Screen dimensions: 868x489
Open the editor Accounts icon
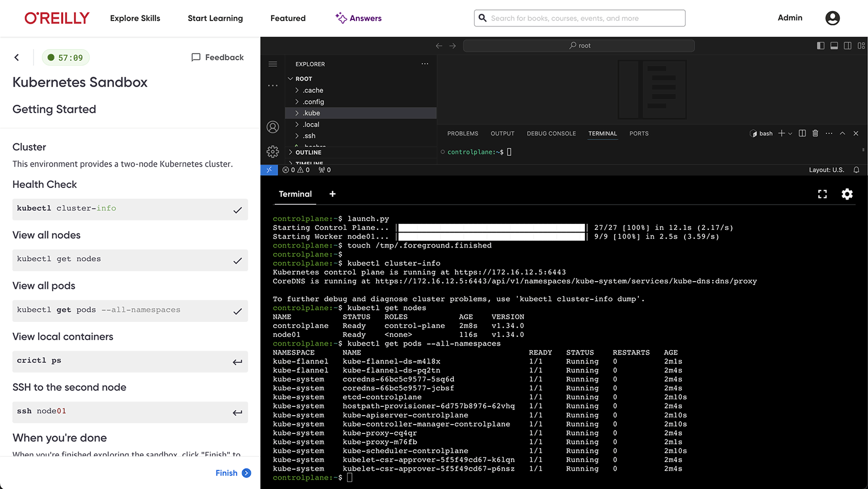[273, 127]
